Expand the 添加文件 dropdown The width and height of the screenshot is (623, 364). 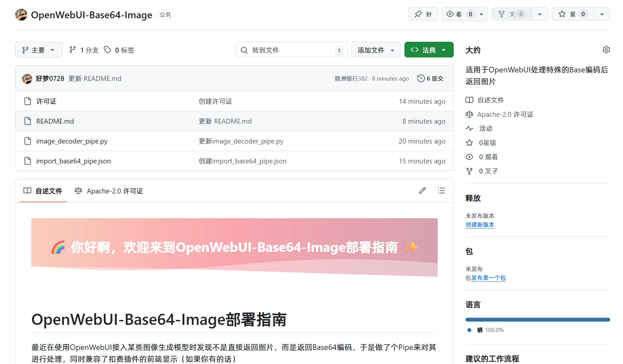[375, 50]
